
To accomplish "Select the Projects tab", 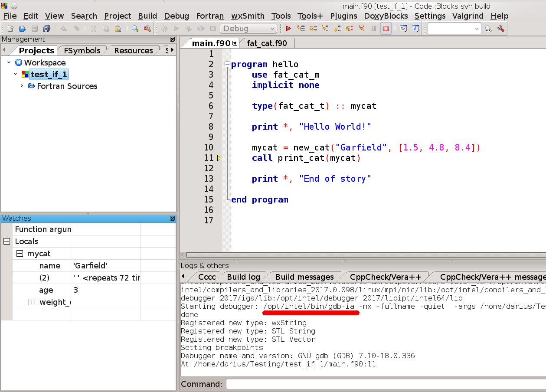I will click(36, 50).
